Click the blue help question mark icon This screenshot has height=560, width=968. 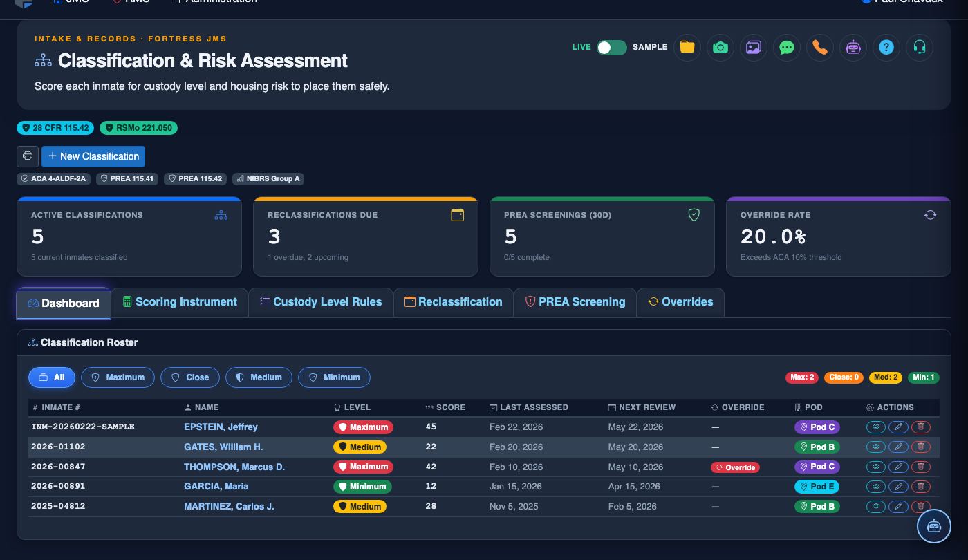[x=886, y=48]
